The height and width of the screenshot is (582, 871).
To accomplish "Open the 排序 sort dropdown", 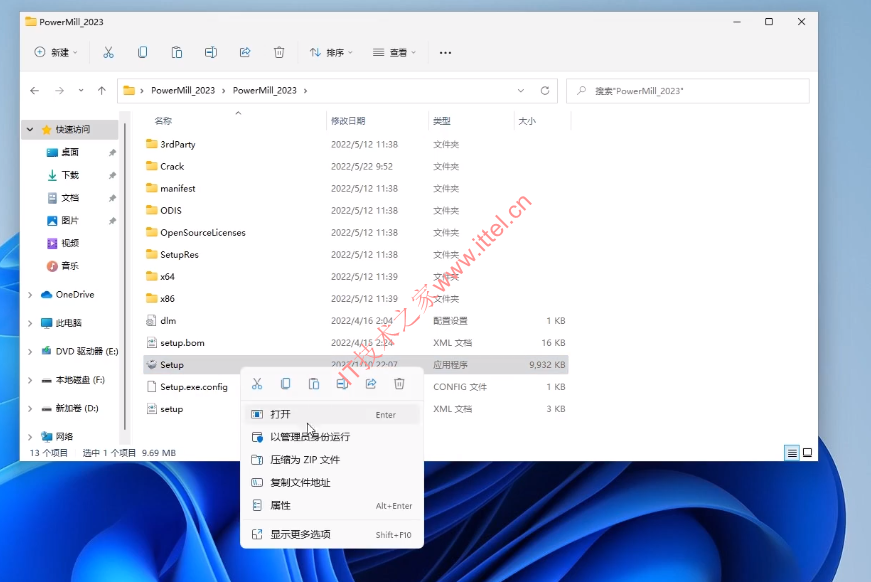I will [x=331, y=52].
